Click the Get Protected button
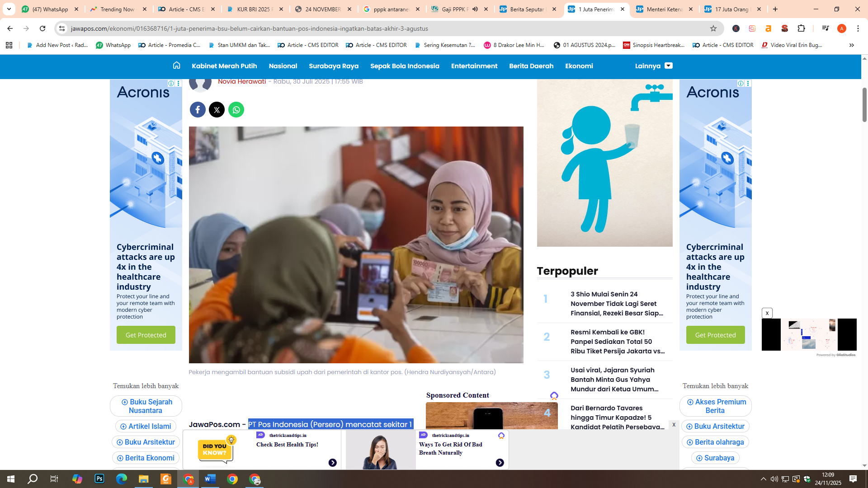Viewport: 868px width, 488px height. (146, 335)
